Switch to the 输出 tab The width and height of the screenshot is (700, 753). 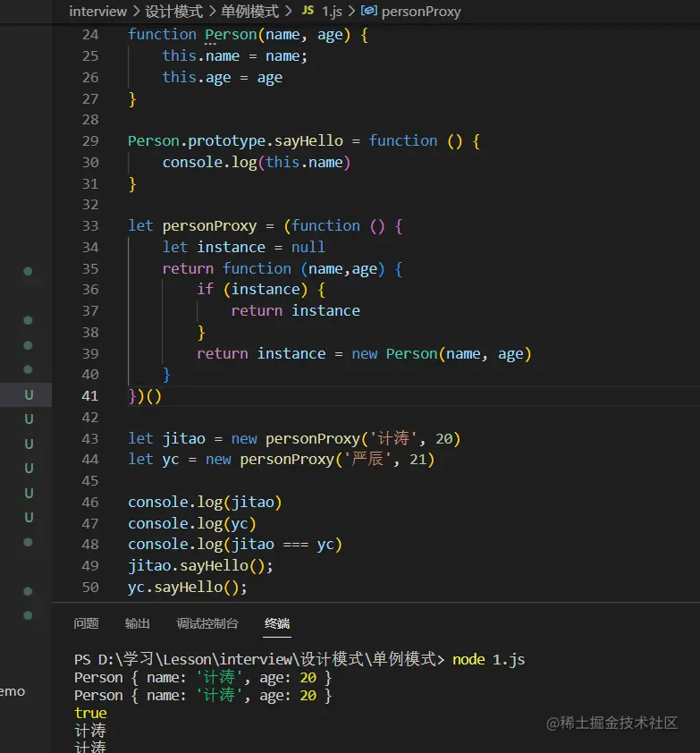coord(138,623)
